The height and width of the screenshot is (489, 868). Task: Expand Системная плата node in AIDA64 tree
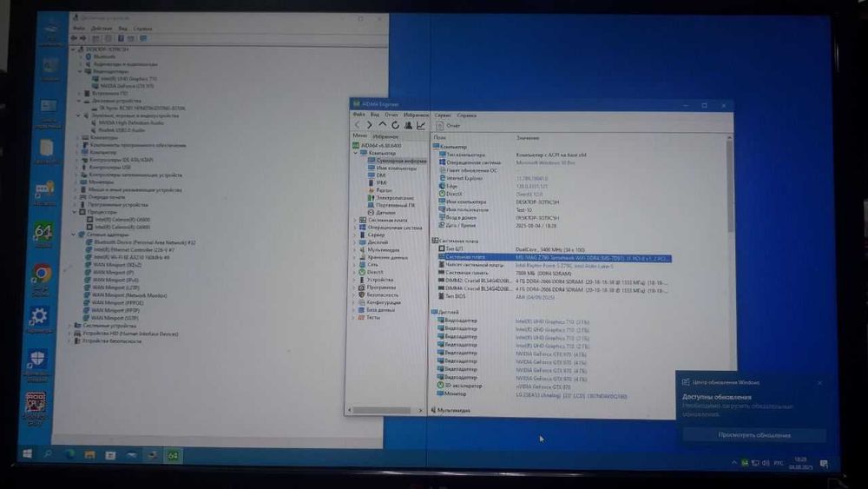coord(355,220)
